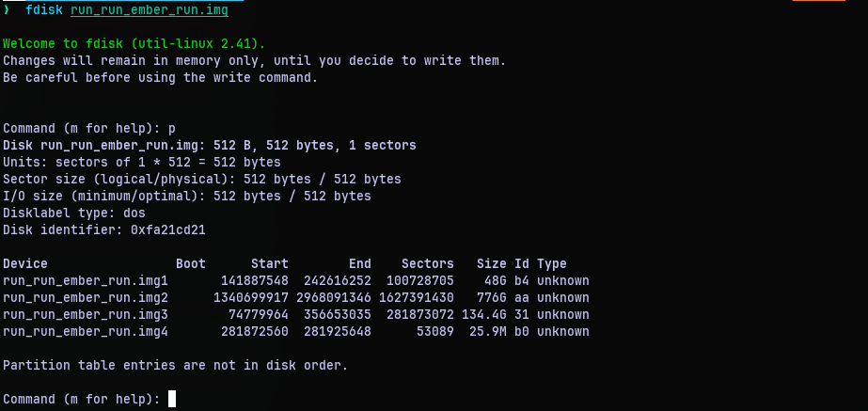
Task: Select the run_run_ember_run.img3 partition row
Action: coord(86,315)
